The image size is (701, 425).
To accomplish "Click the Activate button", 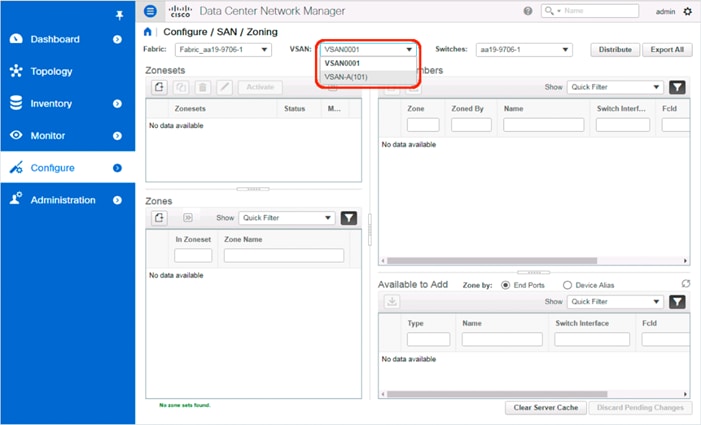I will click(x=260, y=87).
